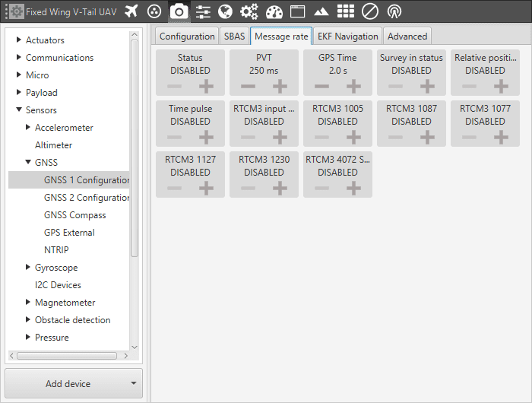The image size is (532, 403).
Task: Click the tree horizontal scrollbar thumb
Action: 67,355
